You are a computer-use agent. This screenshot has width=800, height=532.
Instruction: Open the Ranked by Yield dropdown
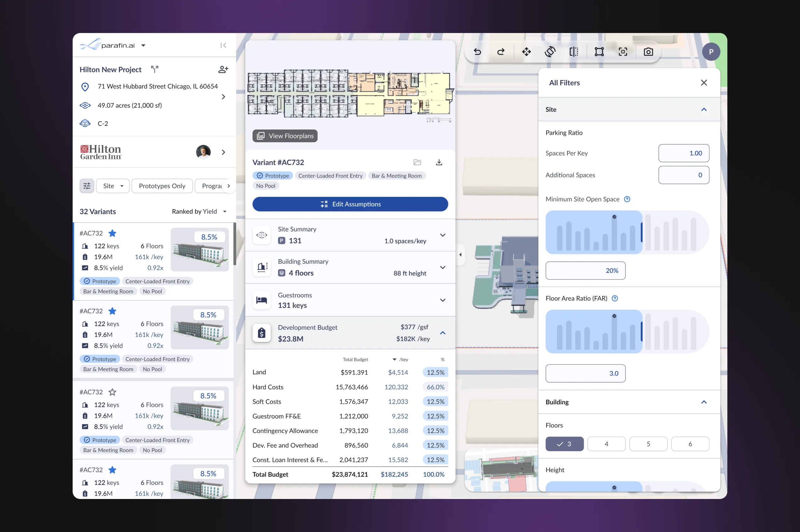199,211
